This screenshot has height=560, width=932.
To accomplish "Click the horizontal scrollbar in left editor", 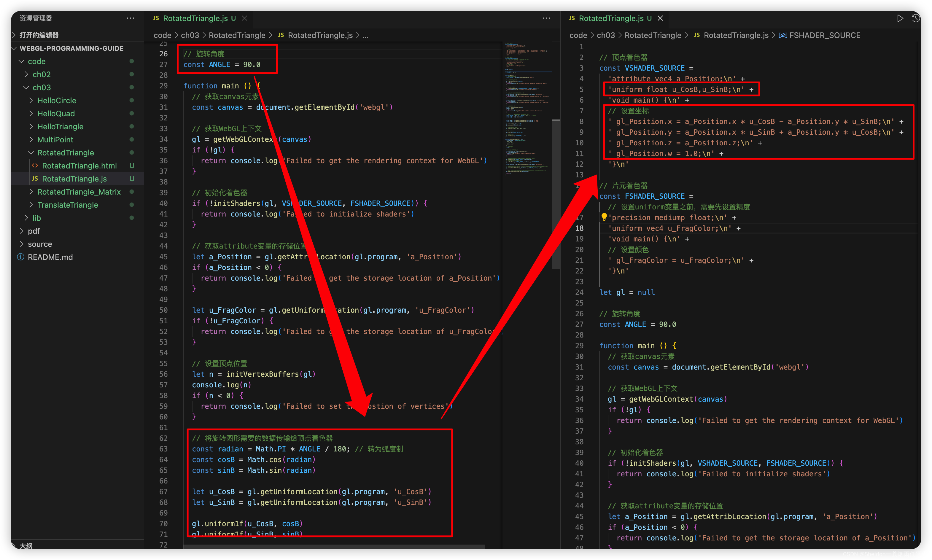I will (x=334, y=546).
